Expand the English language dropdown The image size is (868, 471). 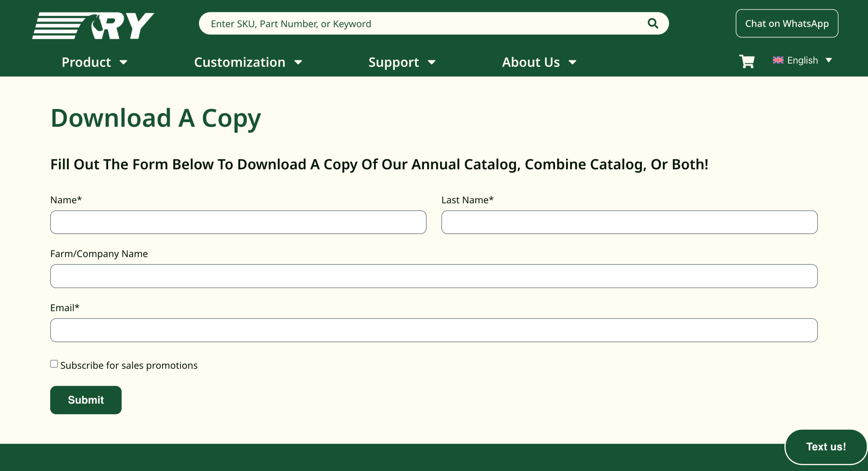828,60
